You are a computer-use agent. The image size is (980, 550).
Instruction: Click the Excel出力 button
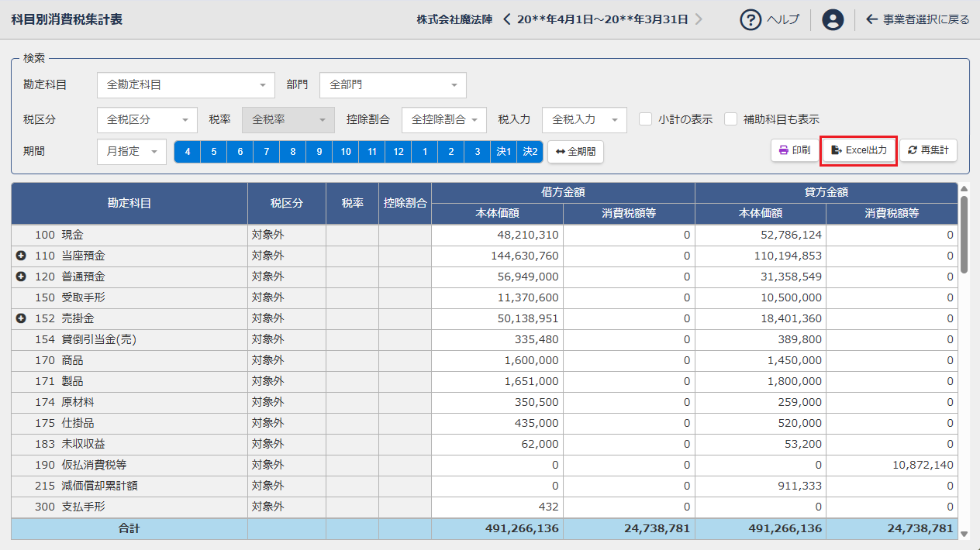click(859, 150)
